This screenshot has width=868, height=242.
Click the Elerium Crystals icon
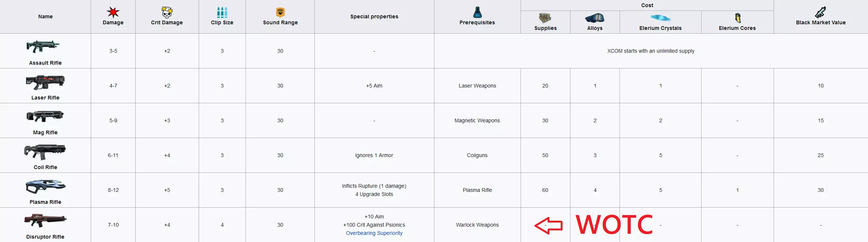point(660,18)
